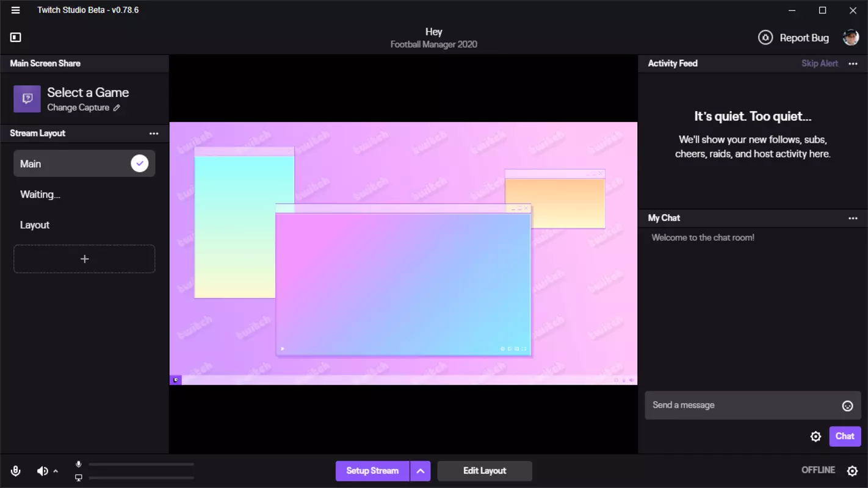Click Change Capture link
This screenshot has width=868, height=488.
(78, 108)
